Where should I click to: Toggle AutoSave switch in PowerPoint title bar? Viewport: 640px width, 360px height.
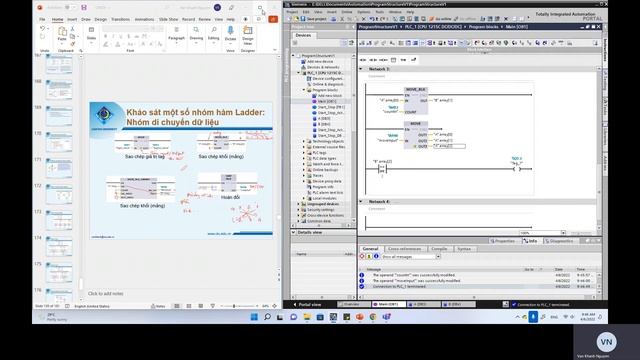click(x=69, y=7)
